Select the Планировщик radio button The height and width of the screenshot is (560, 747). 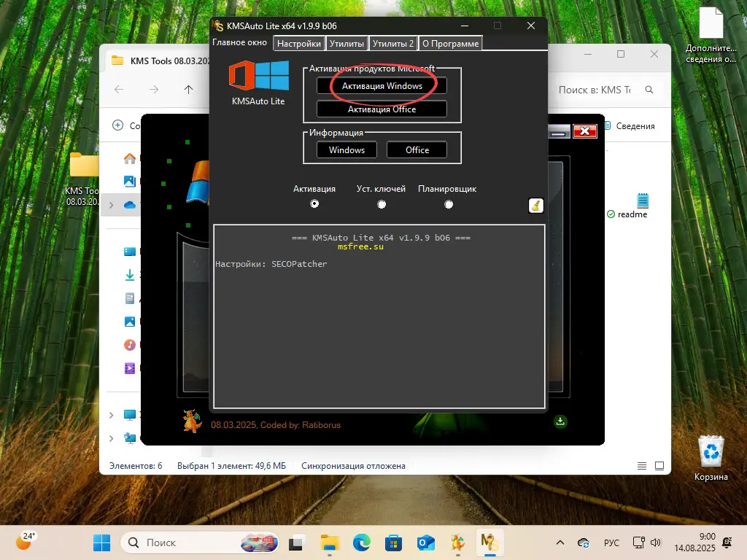[x=449, y=204]
